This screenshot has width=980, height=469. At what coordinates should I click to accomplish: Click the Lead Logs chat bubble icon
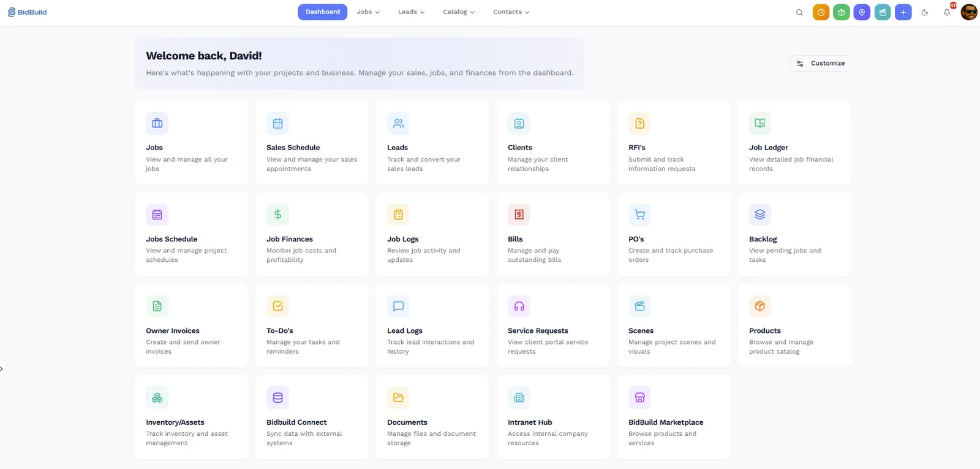pyautogui.click(x=398, y=306)
